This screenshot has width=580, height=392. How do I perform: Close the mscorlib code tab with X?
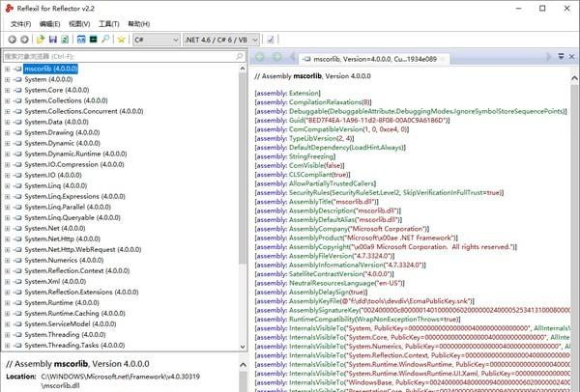[x=571, y=57]
